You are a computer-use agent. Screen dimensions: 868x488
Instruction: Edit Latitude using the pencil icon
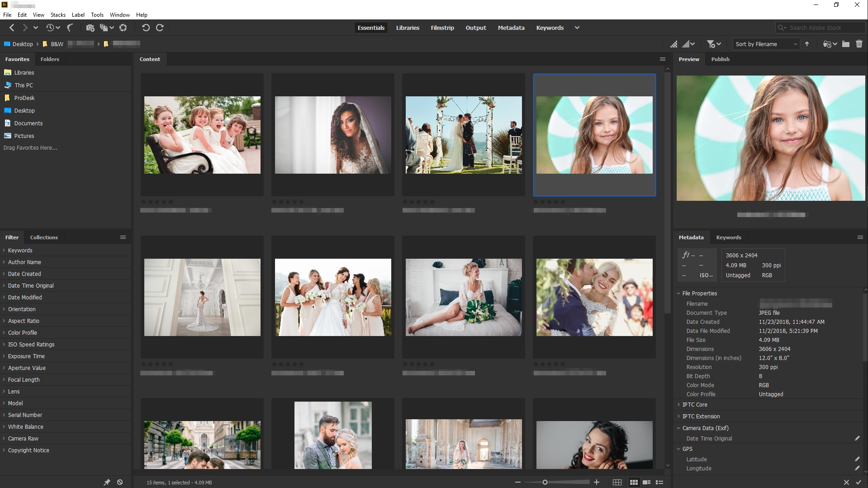coord(858,459)
